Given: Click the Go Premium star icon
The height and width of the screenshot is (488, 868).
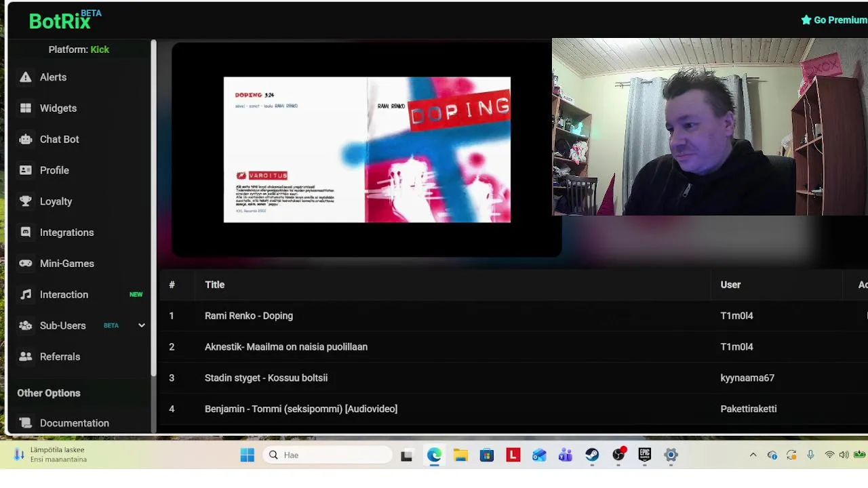Looking at the screenshot, I should click(806, 20).
